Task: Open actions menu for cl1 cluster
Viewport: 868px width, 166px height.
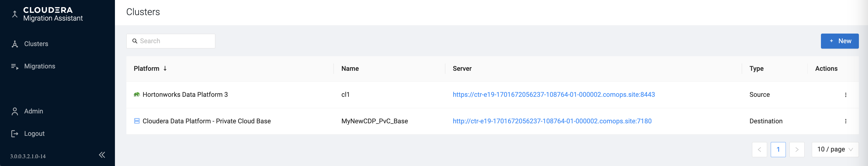Action: 845,95
